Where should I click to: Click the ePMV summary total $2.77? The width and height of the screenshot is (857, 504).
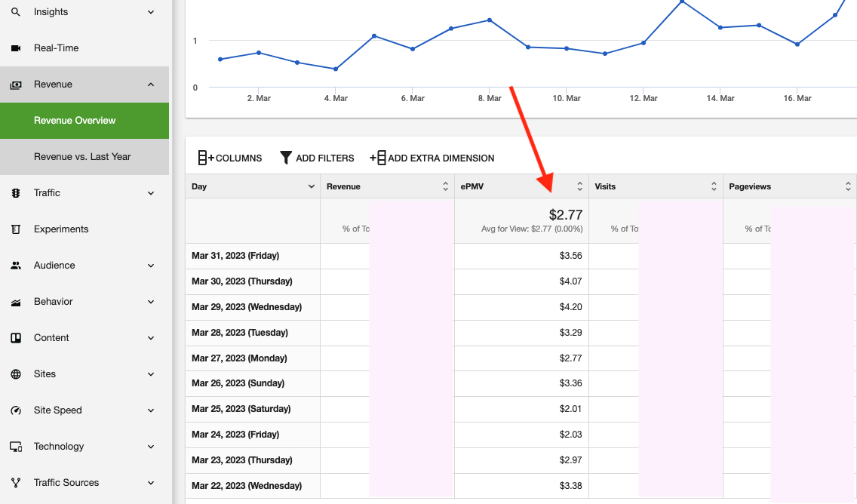tap(566, 215)
